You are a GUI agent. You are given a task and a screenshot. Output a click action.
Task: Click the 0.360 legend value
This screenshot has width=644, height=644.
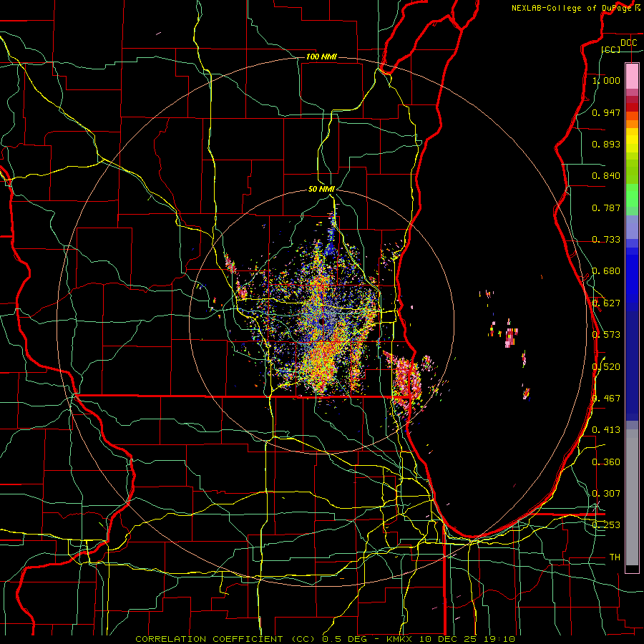point(606,462)
